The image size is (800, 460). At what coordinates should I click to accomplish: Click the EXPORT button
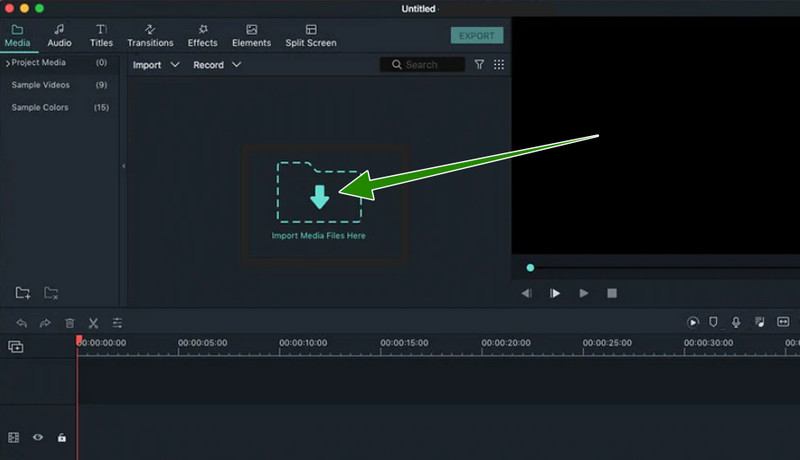pyautogui.click(x=477, y=36)
